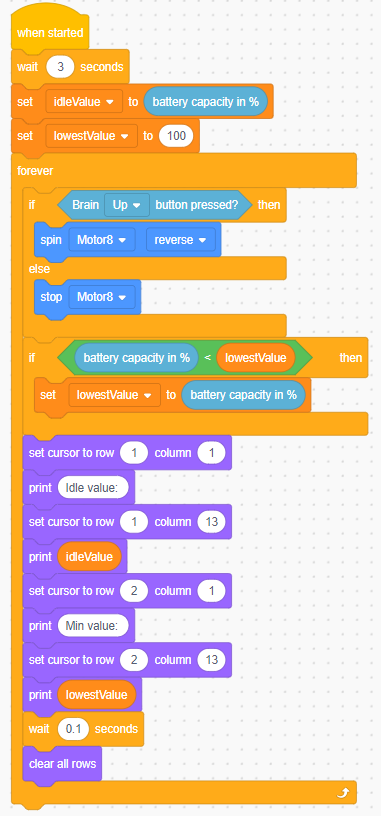This screenshot has height=816, width=381.
Task: Click the less-than operator block
Action: 207,358
